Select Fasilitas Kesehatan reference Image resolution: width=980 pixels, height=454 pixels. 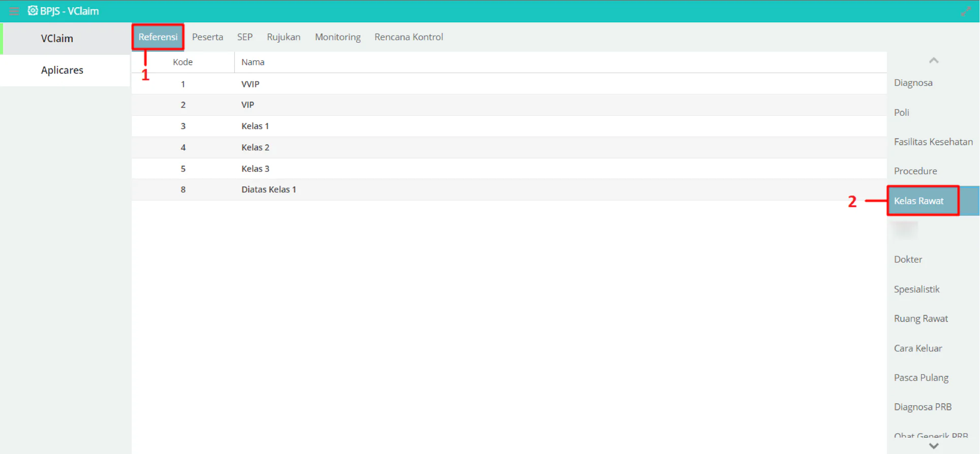point(933,142)
